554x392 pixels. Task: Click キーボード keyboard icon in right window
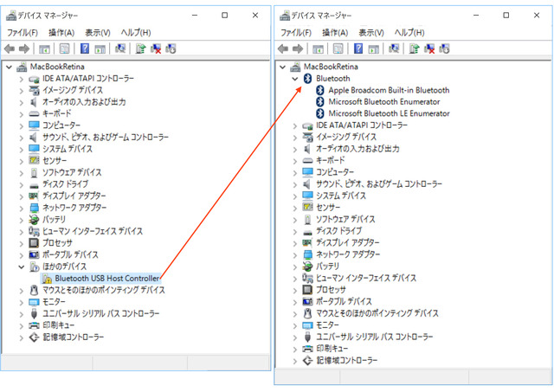(308, 161)
